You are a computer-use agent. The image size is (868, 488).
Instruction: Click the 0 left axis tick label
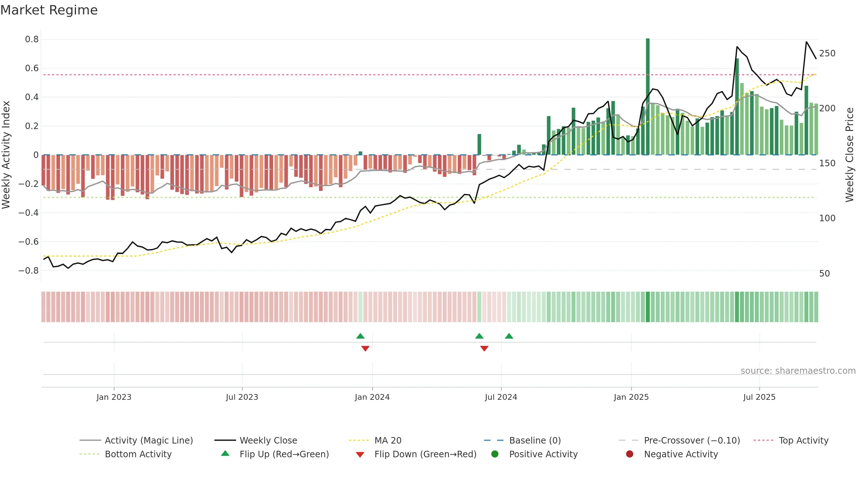pyautogui.click(x=36, y=155)
